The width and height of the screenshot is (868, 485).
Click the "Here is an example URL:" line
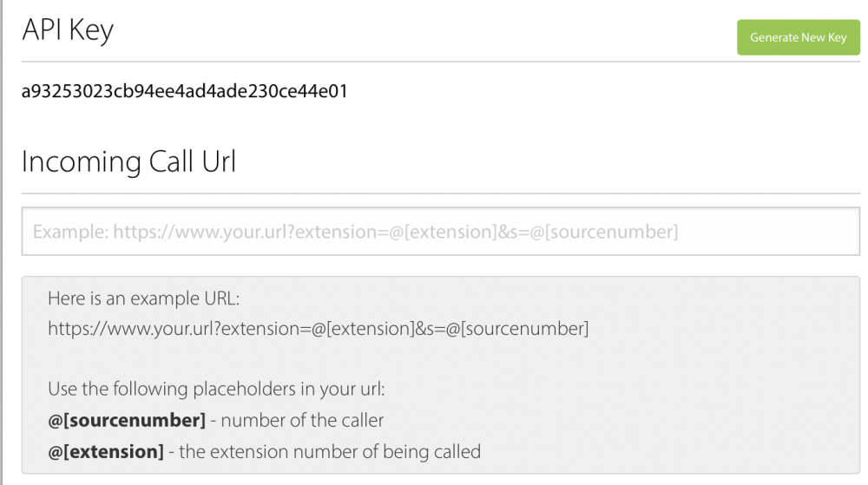tap(143, 298)
